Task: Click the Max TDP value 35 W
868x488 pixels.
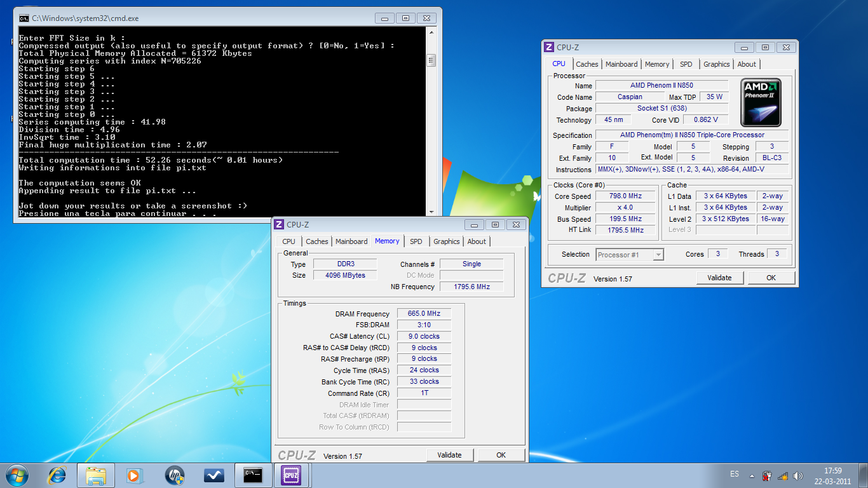Action: click(714, 97)
